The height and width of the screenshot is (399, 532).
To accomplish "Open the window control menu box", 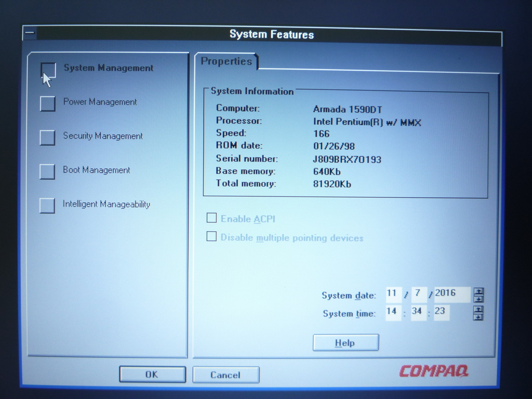I will [30, 33].
